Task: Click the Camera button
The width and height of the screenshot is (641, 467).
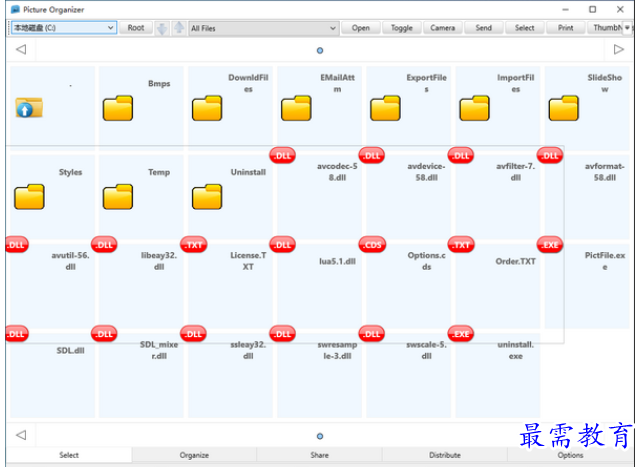Action: (x=442, y=28)
